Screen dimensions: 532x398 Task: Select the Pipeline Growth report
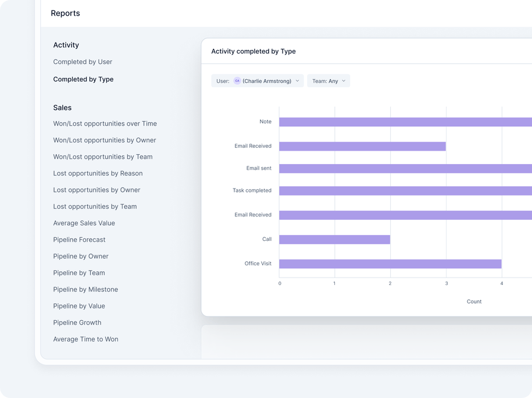click(x=77, y=322)
